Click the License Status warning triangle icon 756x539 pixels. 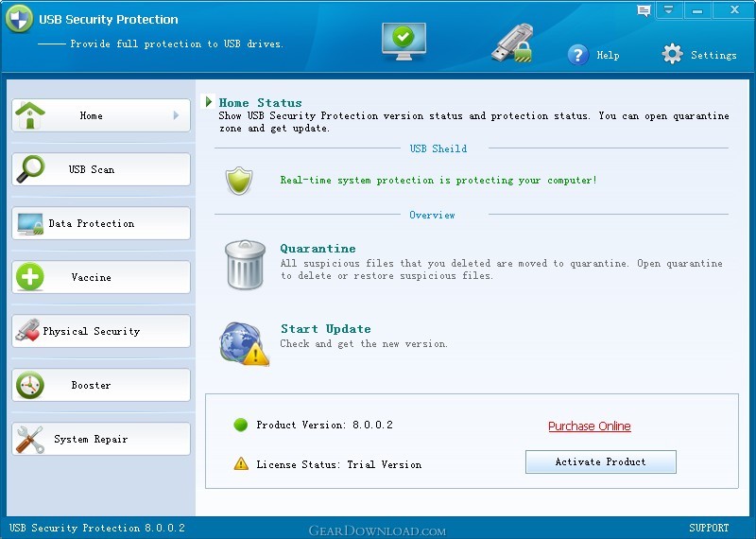point(241,463)
